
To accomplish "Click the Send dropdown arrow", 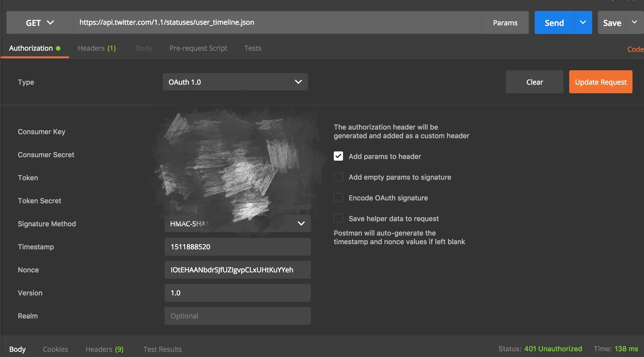I will click(x=583, y=22).
